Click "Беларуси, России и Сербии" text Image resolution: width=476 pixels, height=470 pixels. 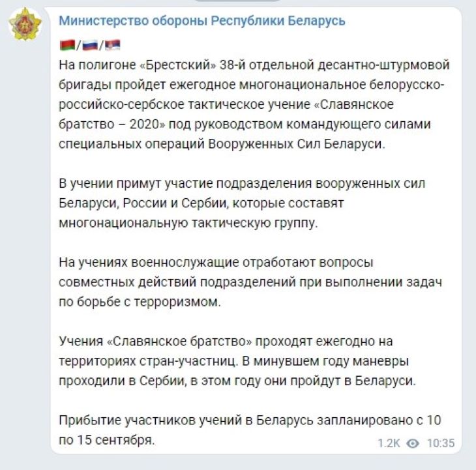140,202
